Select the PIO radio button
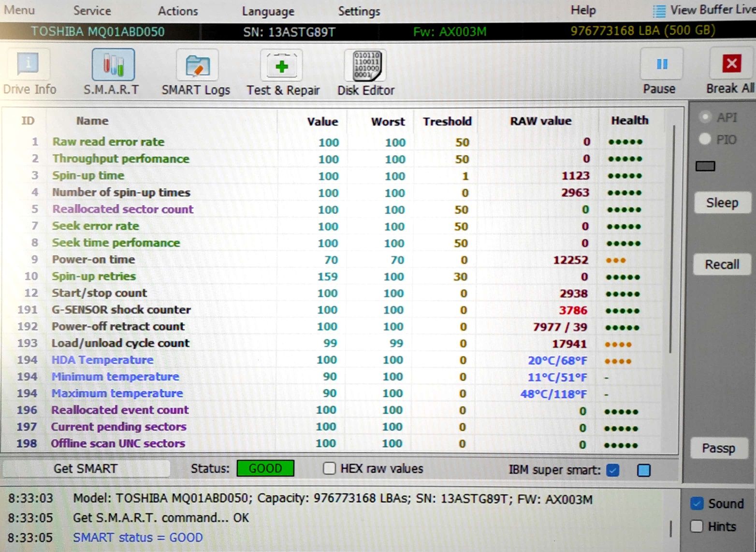 tap(705, 139)
